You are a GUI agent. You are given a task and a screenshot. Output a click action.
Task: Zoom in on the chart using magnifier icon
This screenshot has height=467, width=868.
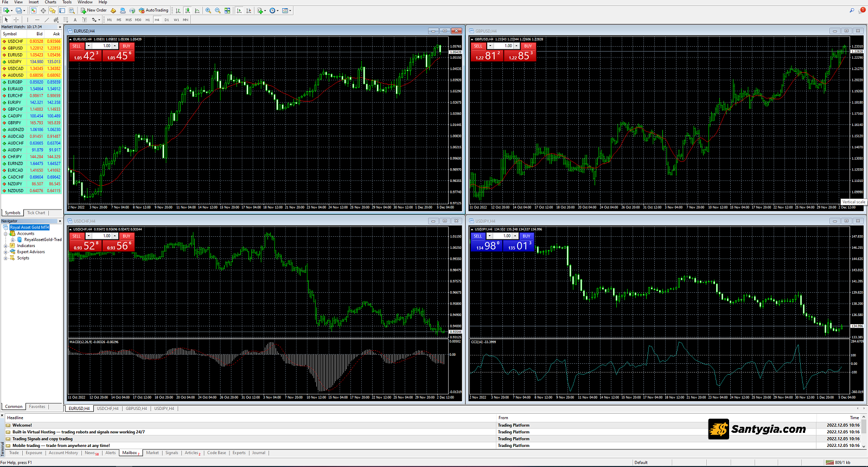click(x=208, y=10)
